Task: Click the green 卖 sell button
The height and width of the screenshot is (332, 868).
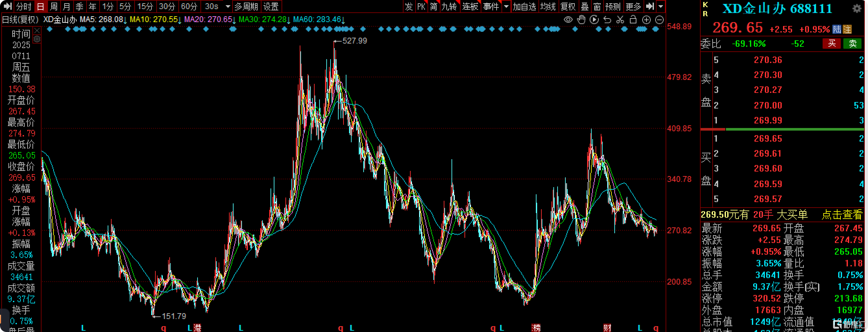Action: pos(852,44)
